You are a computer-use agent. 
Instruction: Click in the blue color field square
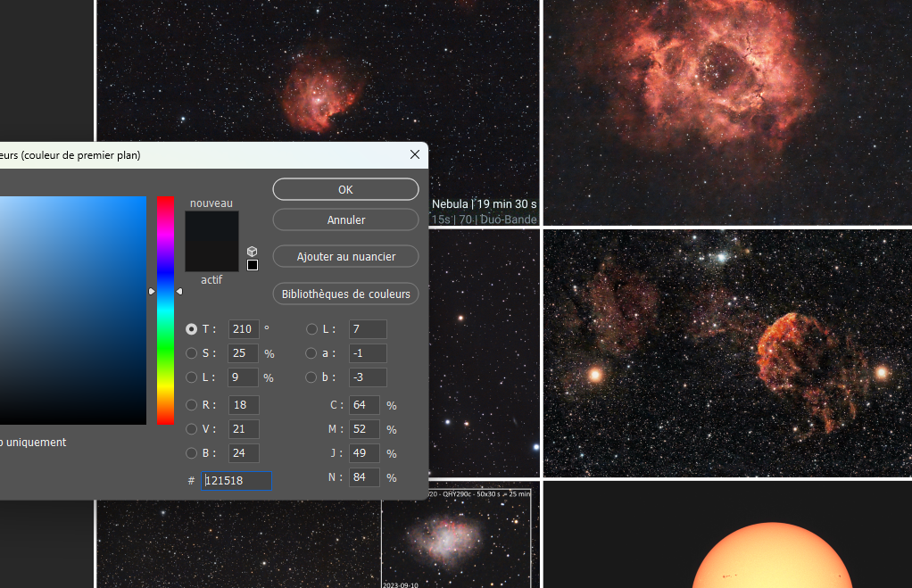tap(72, 311)
